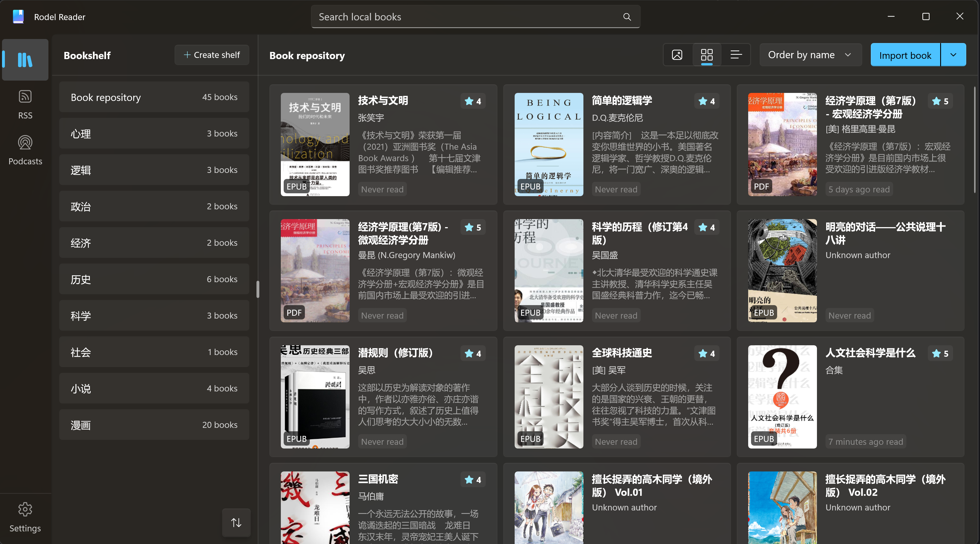This screenshot has width=980, height=544.
Task: Click star rating on 人文社会科学是什么
Action: (x=940, y=354)
